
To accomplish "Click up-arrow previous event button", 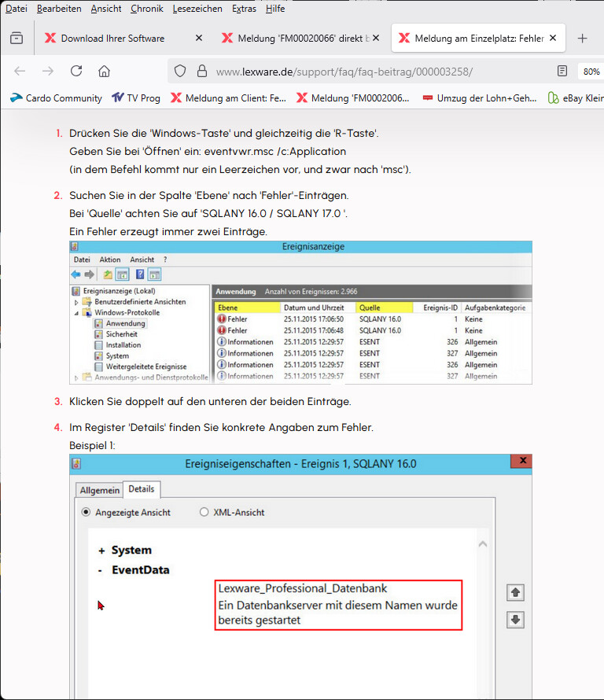I will point(516,592).
